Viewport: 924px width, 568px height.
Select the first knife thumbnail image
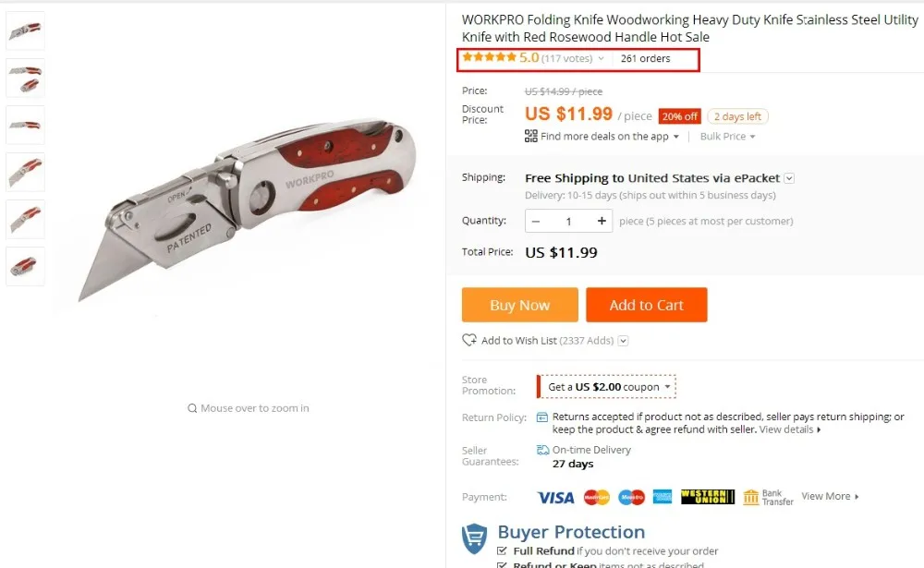pos(25,30)
